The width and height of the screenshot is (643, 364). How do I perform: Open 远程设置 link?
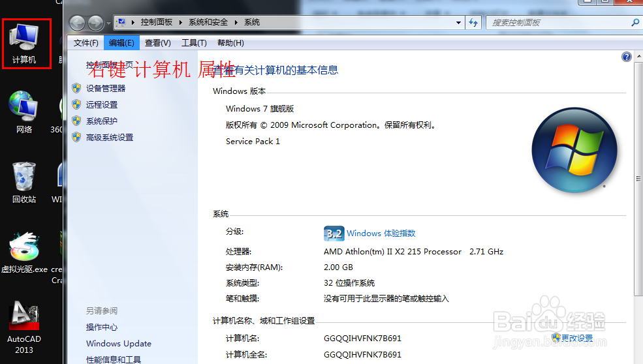[x=102, y=104]
